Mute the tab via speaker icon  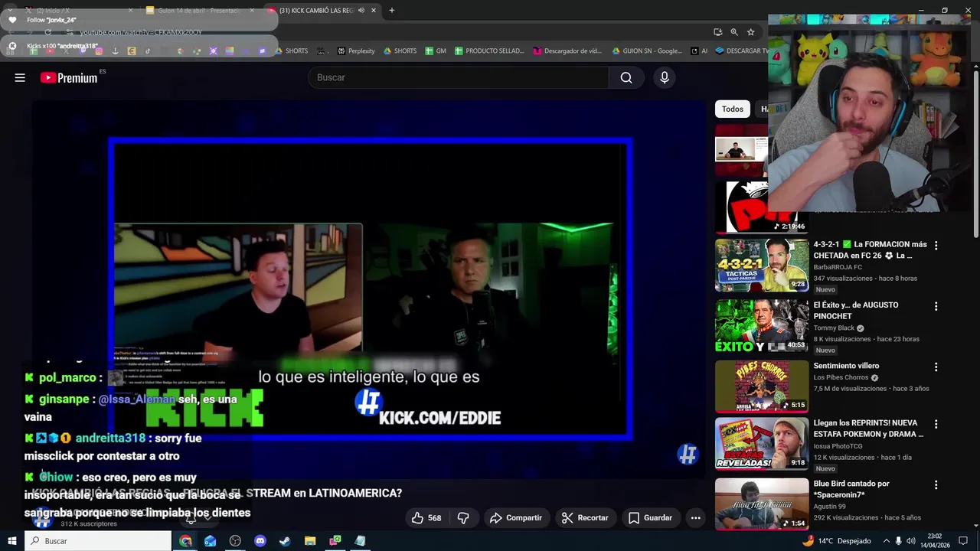point(361,11)
